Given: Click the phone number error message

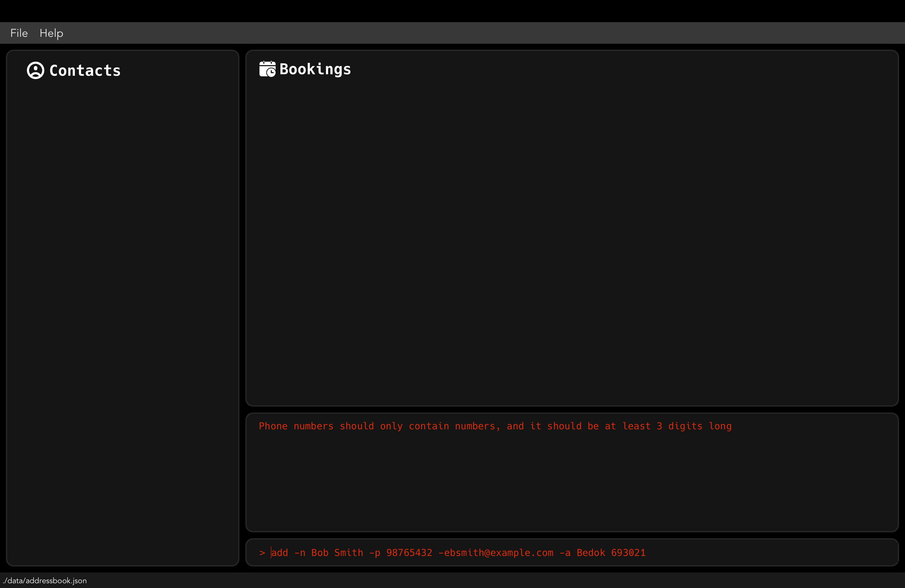Looking at the screenshot, I should pos(495,426).
